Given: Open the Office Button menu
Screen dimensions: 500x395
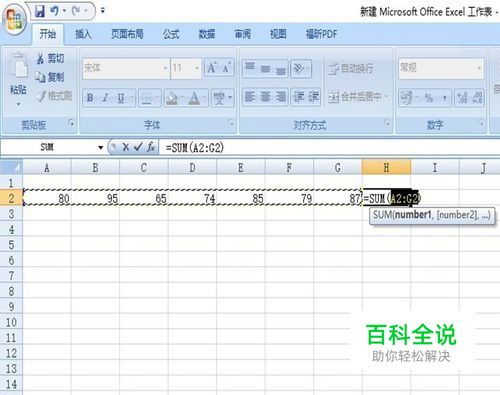Looking at the screenshot, I should (14, 19).
